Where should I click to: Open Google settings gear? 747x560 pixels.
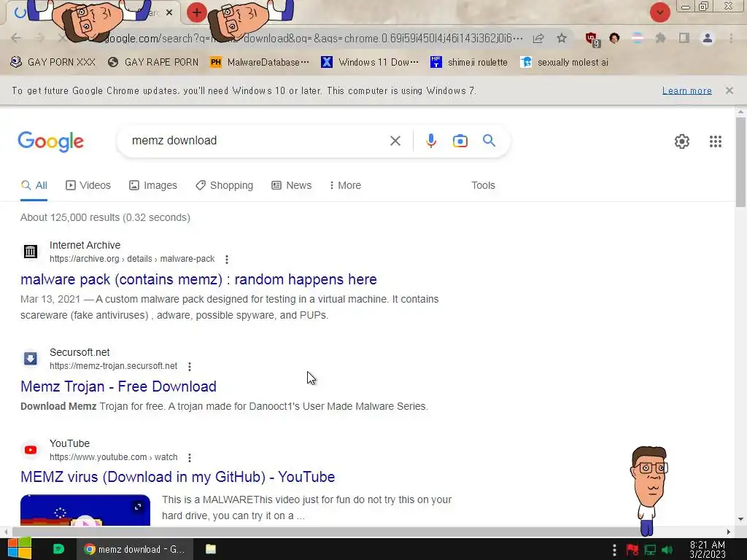click(682, 141)
